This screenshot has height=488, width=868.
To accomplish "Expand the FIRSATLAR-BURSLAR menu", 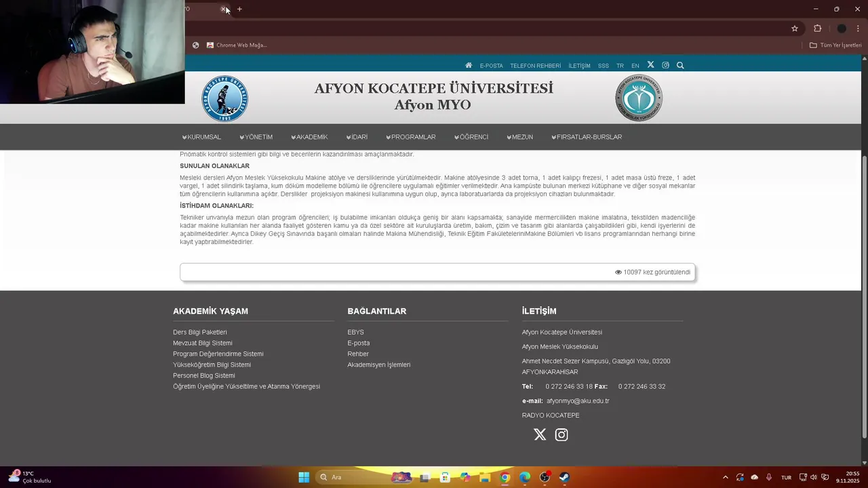I will coord(587,137).
